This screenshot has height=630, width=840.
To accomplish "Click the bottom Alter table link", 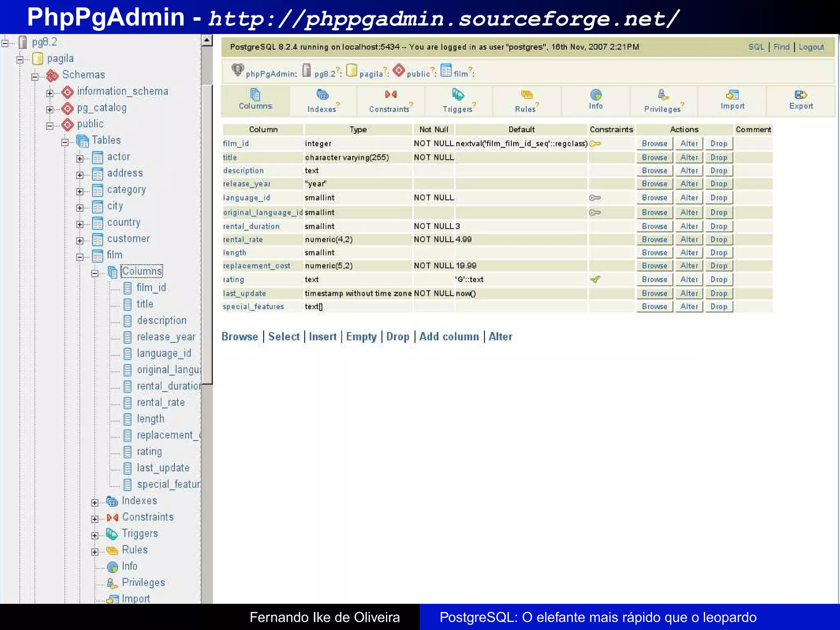I will [500, 337].
